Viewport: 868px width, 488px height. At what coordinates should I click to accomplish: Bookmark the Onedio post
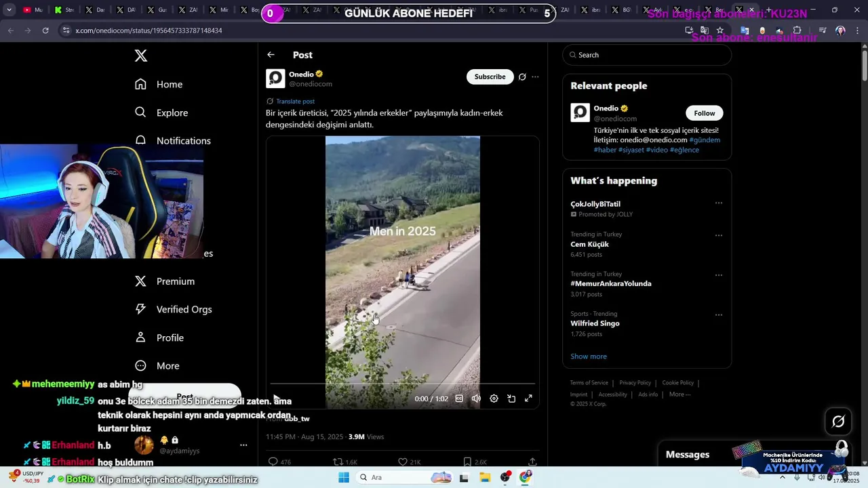(x=467, y=462)
